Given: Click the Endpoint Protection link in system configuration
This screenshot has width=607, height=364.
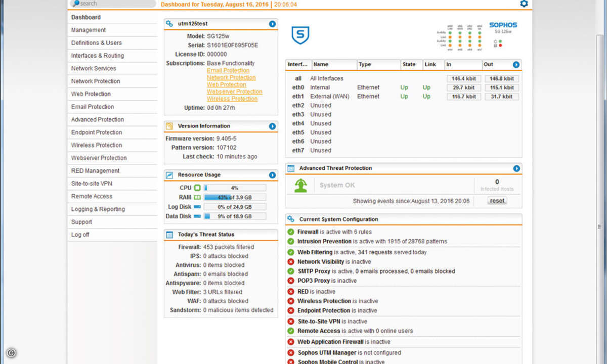Looking at the screenshot, I should (324, 311).
